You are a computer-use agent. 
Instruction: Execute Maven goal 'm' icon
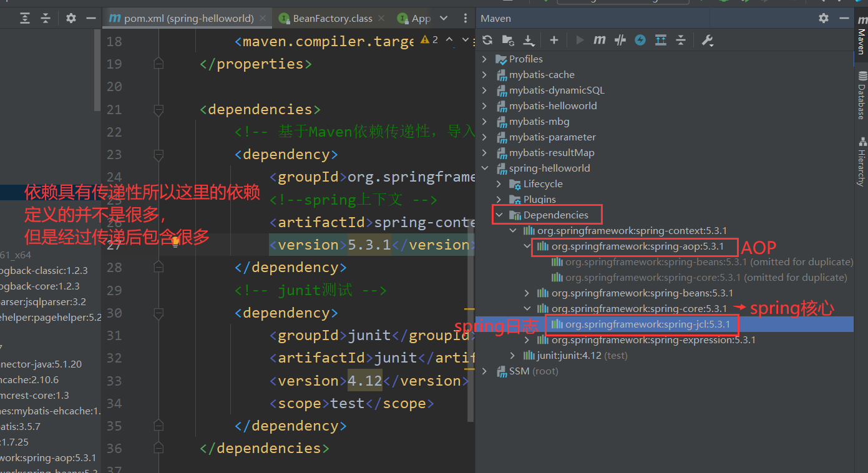[x=599, y=40]
